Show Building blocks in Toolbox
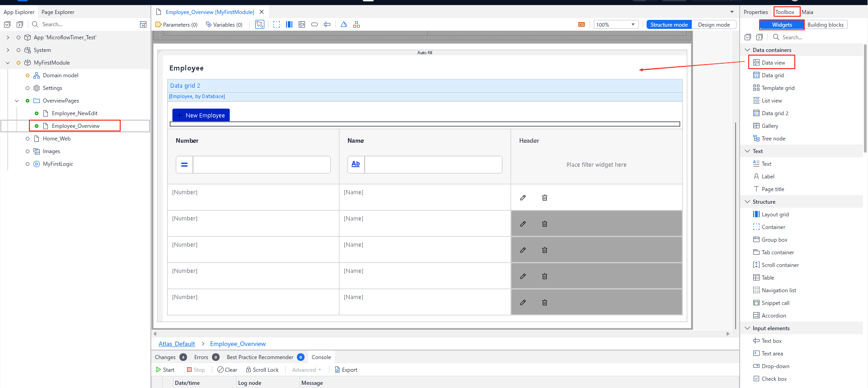 (826, 25)
